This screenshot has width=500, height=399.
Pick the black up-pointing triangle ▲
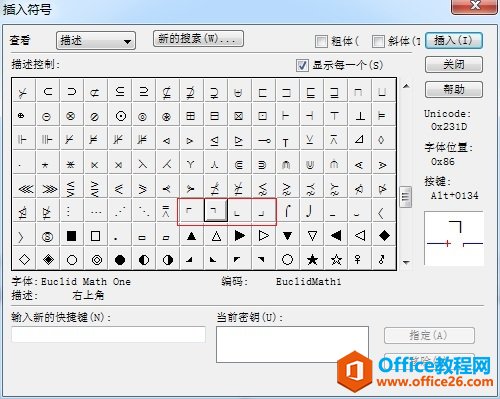tap(192, 235)
